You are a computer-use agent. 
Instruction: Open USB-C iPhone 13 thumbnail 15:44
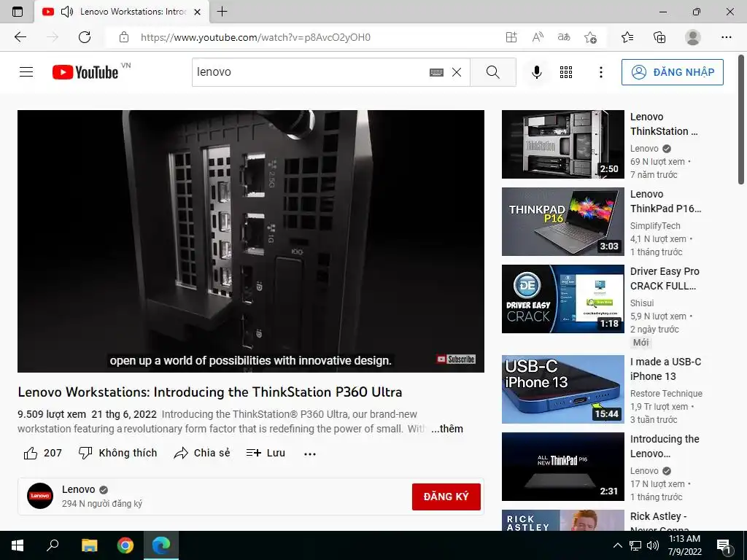point(562,389)
